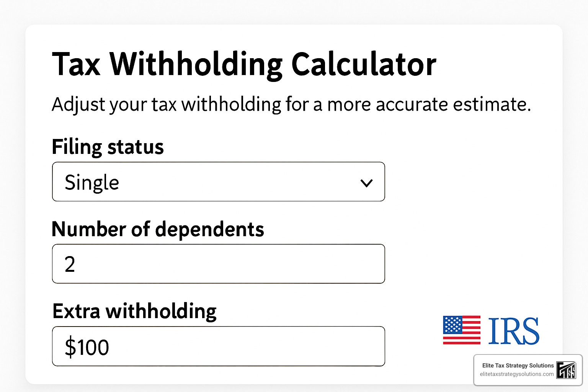588x392 pixels.
Task: Click the Extra withholding label
Action: (x=134, y=311)
